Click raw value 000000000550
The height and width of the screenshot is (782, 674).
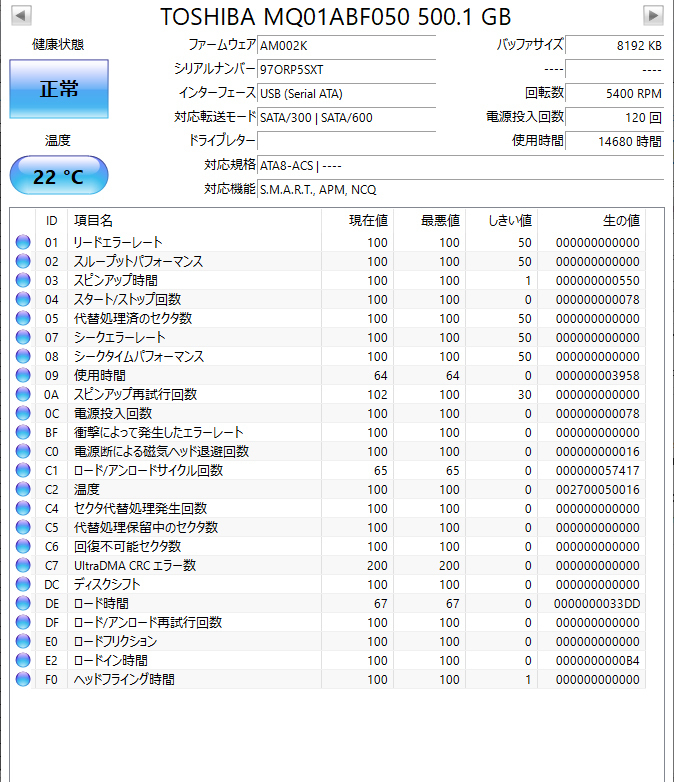598,281
